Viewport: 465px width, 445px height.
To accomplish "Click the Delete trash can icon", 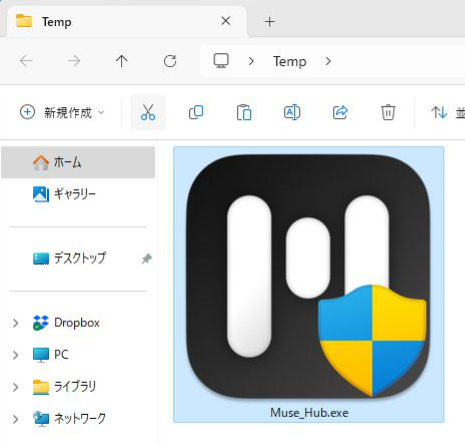I will [x=388, y=112].
